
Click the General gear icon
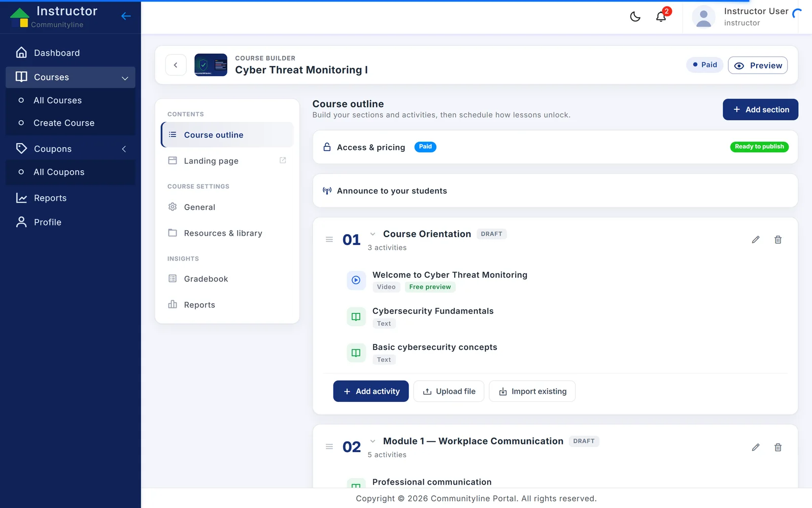173,207
